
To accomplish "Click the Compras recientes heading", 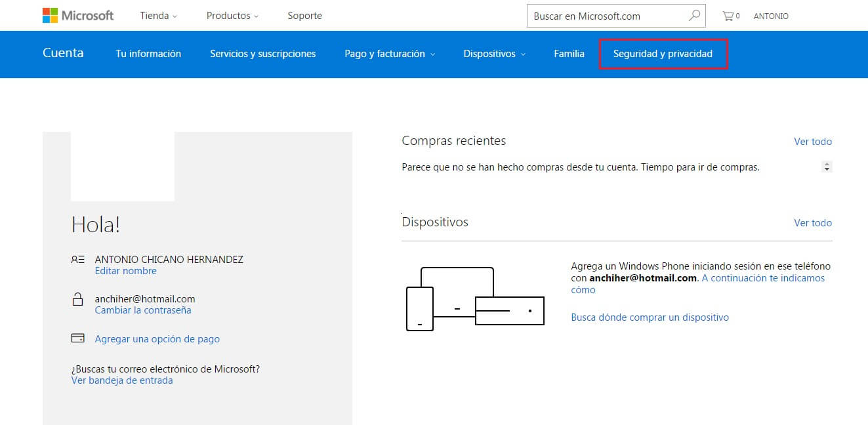I will click(454, 141).
